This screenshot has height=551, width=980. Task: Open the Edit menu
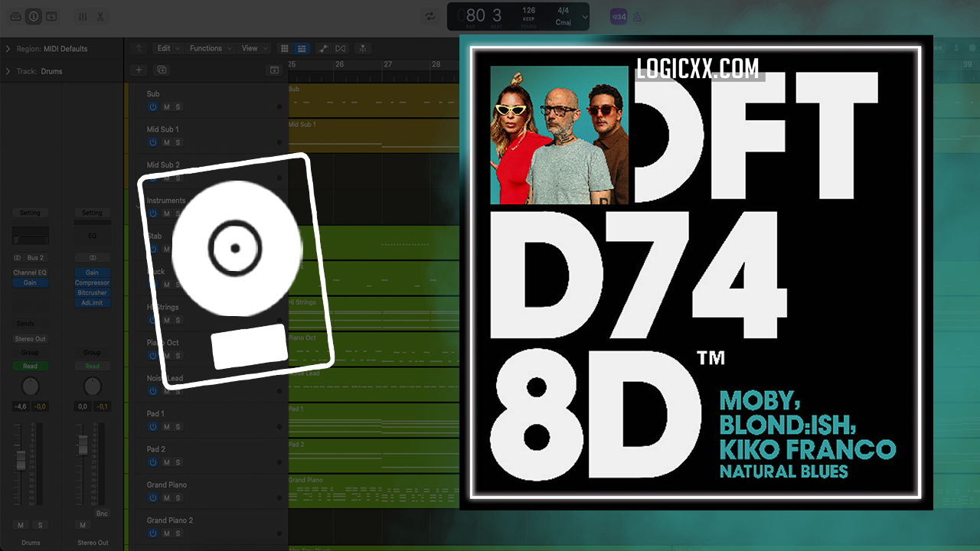coord(168,48)
